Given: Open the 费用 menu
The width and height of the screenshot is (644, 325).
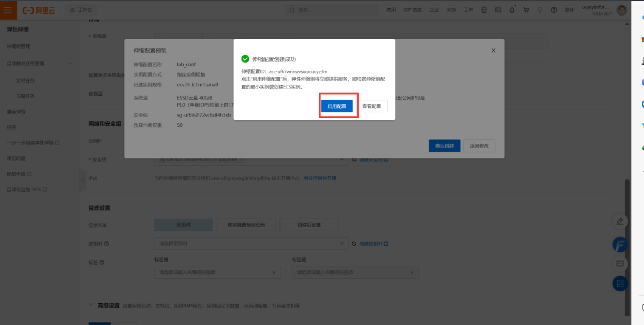Looking at the screenshot, I should 391,10.
